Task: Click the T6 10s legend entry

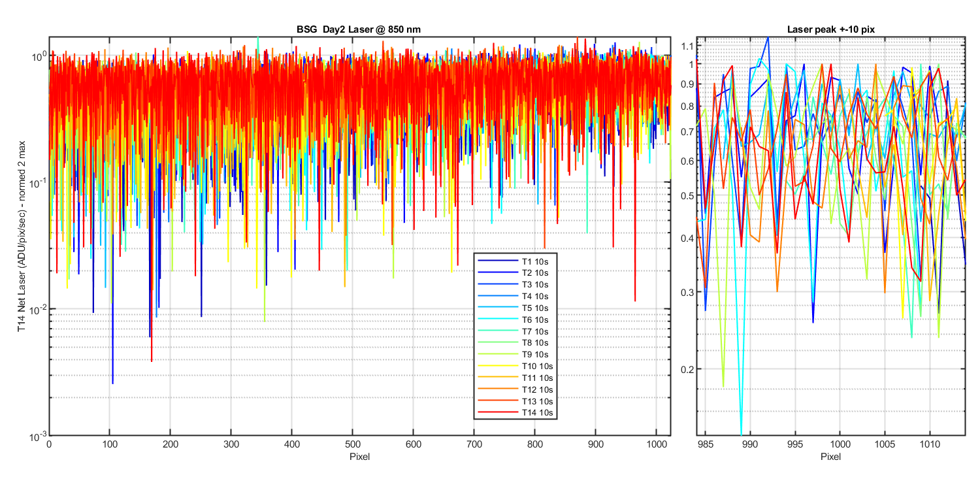Action: [515, 319]
